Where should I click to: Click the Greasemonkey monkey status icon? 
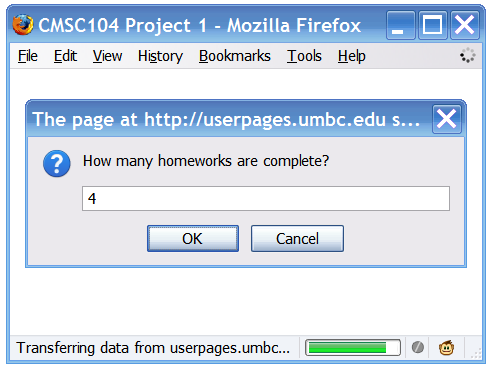[x=447, y=348]
